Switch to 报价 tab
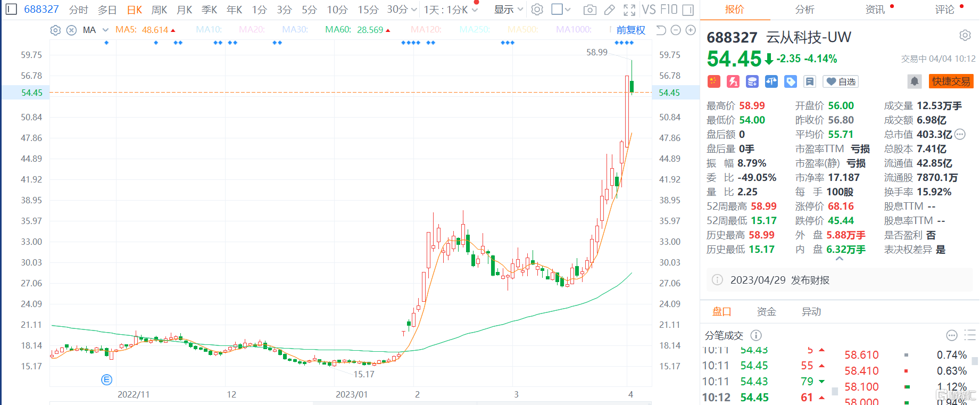The height and width of the screenshot is (405, 980). point(734,10)
